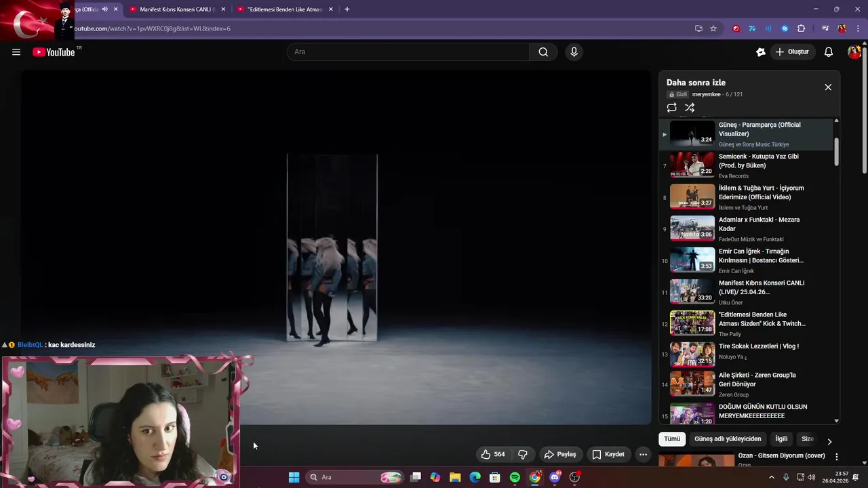The height and width of the screenshot is (488, 868).
Task: Open the red circular extension icon
Action: 736,28
